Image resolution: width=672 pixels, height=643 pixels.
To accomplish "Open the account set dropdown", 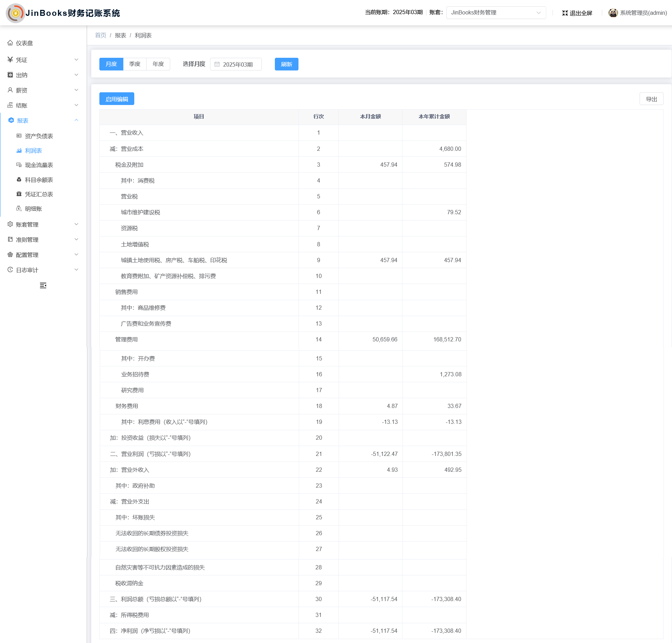I will click(496, 13).
